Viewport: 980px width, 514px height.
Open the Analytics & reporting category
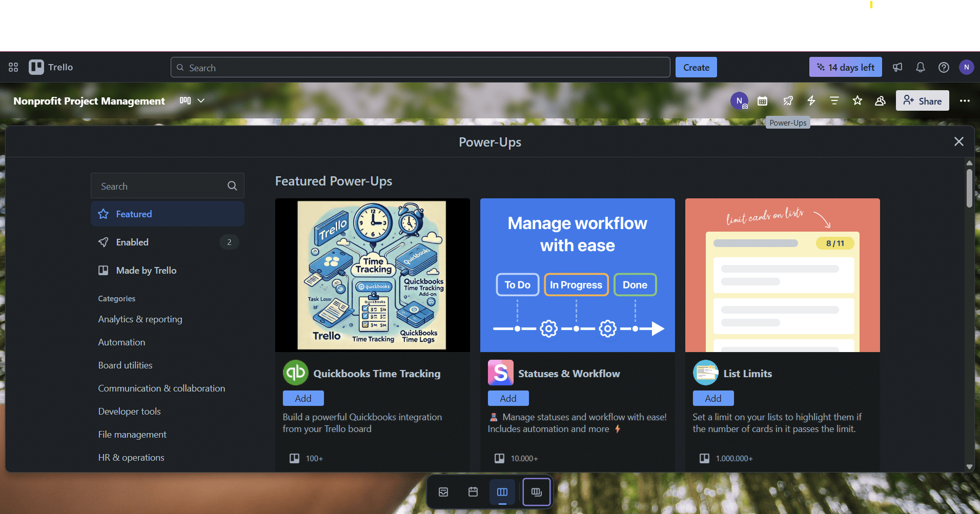(x=140, y=319)
